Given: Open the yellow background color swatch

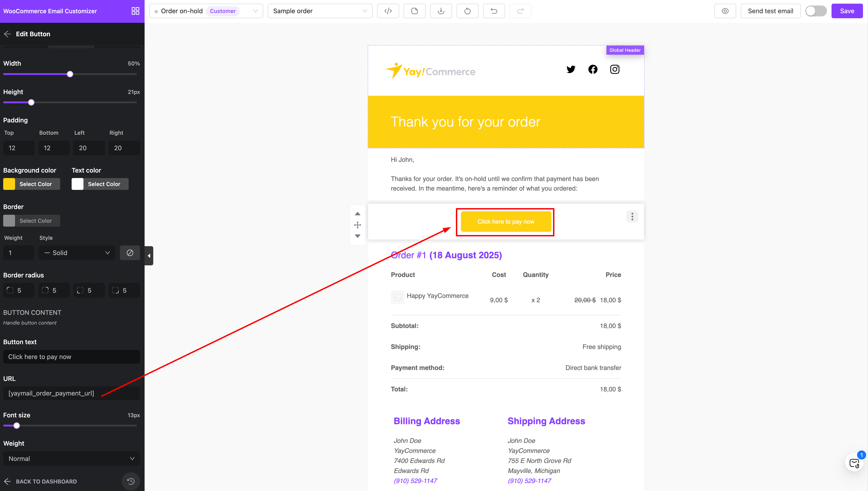Looking at the screenshot, I should tap(9, 184).
